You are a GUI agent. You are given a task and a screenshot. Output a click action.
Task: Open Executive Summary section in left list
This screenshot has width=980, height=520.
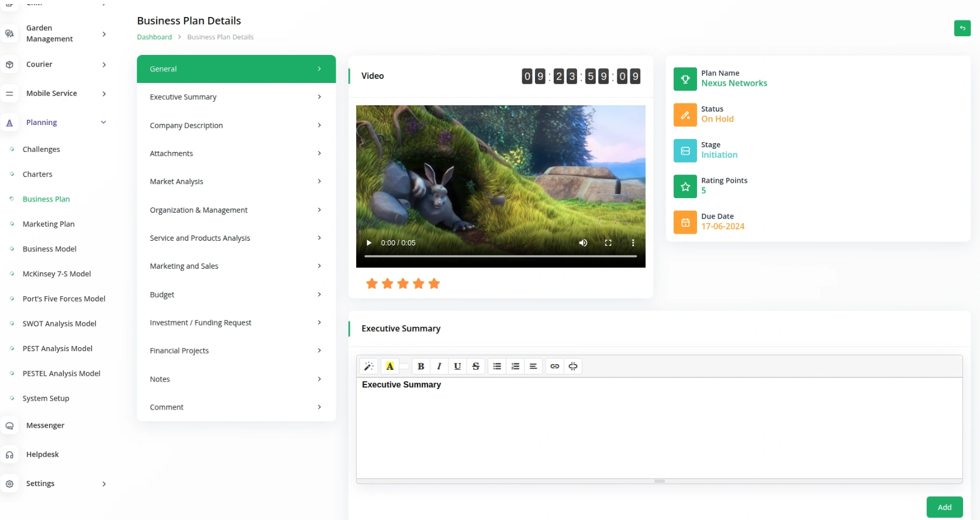pyautogui.click(x=236, y=97)
